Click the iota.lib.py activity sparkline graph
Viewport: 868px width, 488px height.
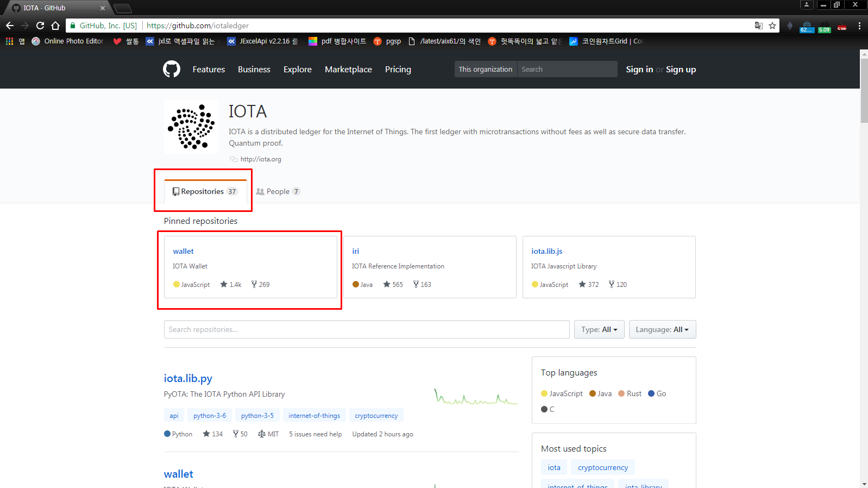476,397
